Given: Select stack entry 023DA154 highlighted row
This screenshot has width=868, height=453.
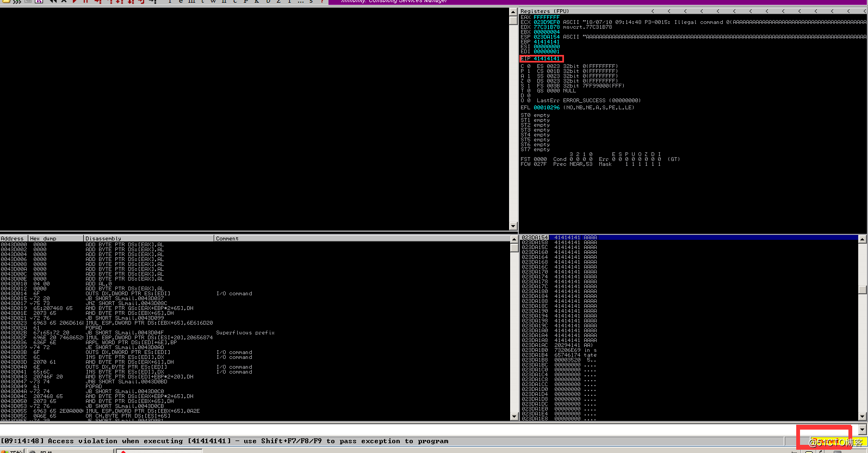Looking at the screenshot, I should click(689, 238).
